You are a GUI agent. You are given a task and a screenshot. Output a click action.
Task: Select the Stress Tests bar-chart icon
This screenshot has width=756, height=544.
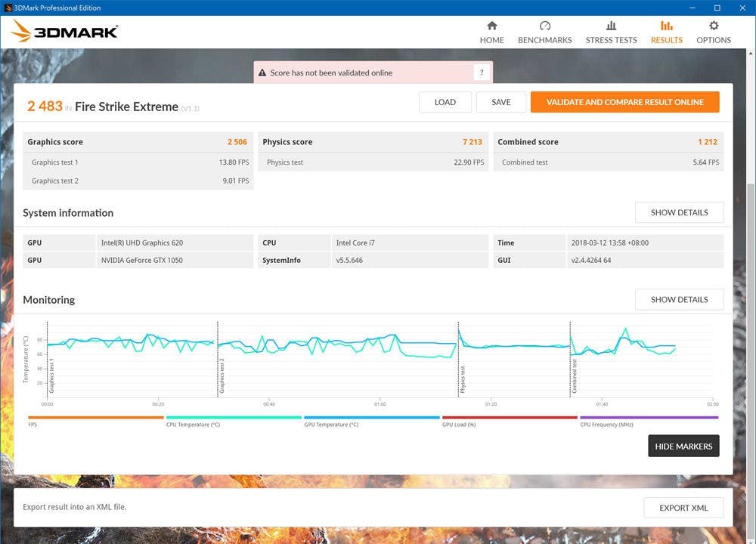(x=611, y=26)
